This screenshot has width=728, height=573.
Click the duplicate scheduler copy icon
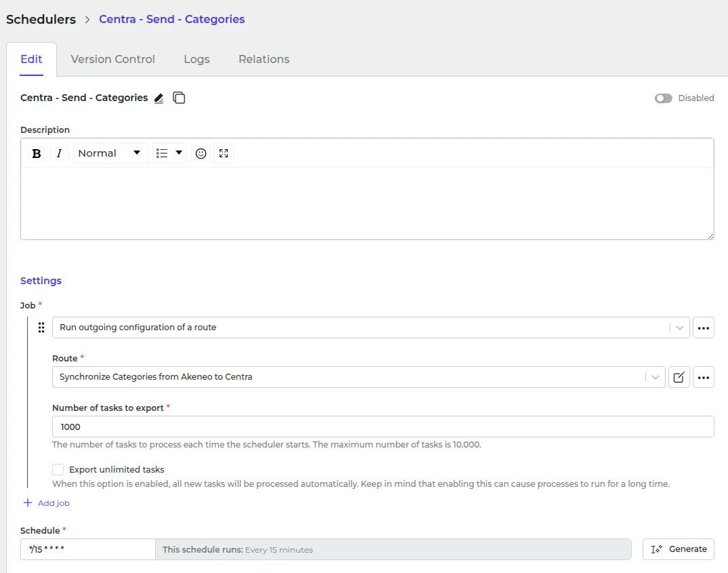[179, 98]
